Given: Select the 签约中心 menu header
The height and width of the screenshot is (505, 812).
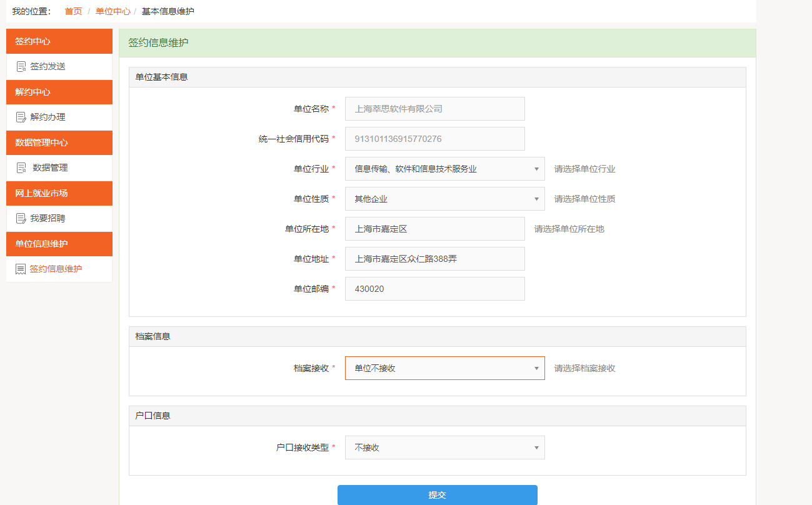Looking at the screenshot, I should pos(59,41).
